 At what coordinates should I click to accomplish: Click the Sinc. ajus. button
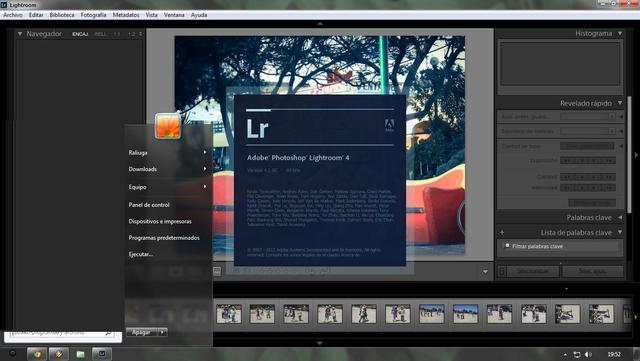[593, 271]
